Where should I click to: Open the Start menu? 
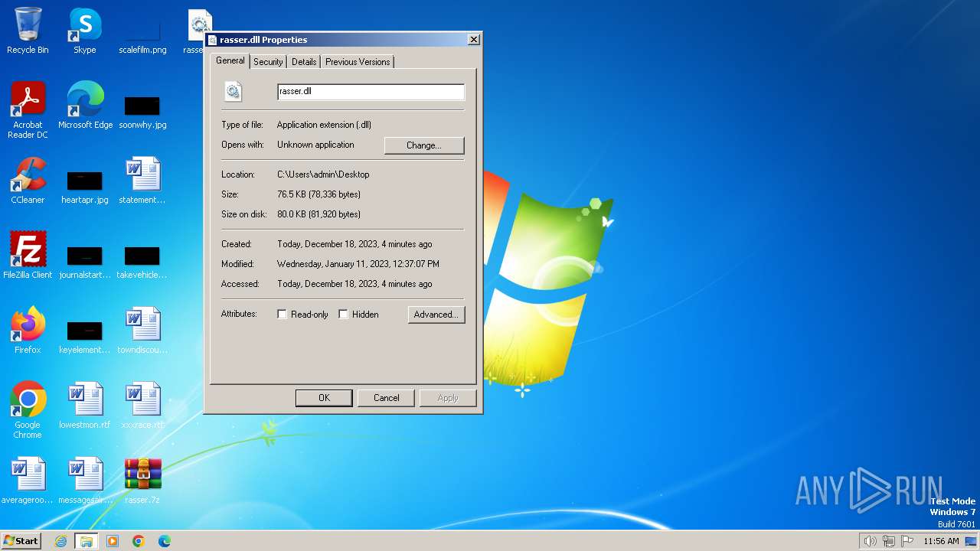coord(21,541)
